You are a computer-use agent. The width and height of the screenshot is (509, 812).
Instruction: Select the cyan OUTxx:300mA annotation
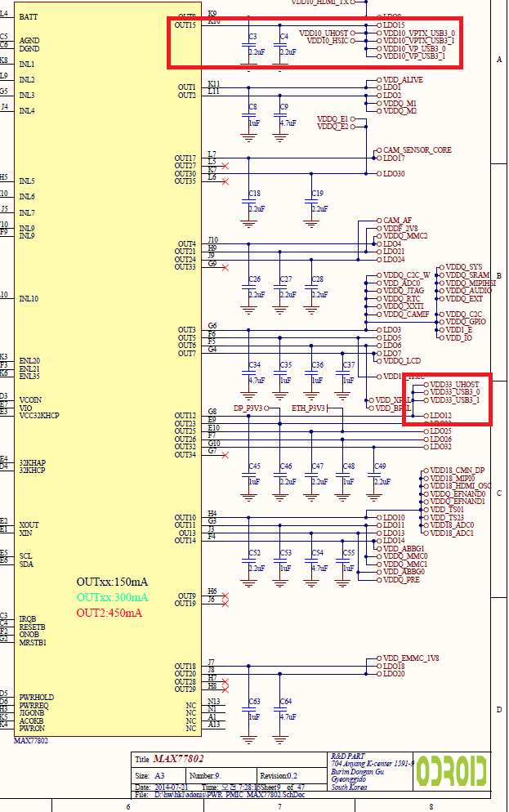(112, 597)
